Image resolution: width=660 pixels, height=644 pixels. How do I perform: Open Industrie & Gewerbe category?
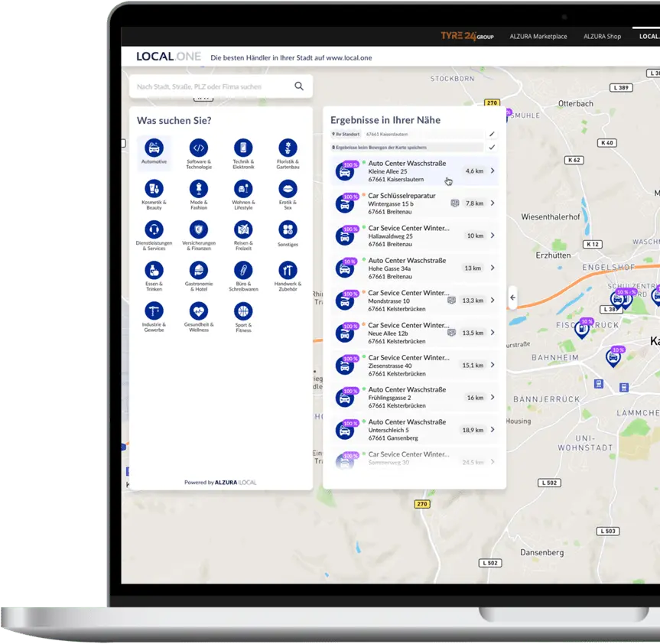[x=154, y=311]
